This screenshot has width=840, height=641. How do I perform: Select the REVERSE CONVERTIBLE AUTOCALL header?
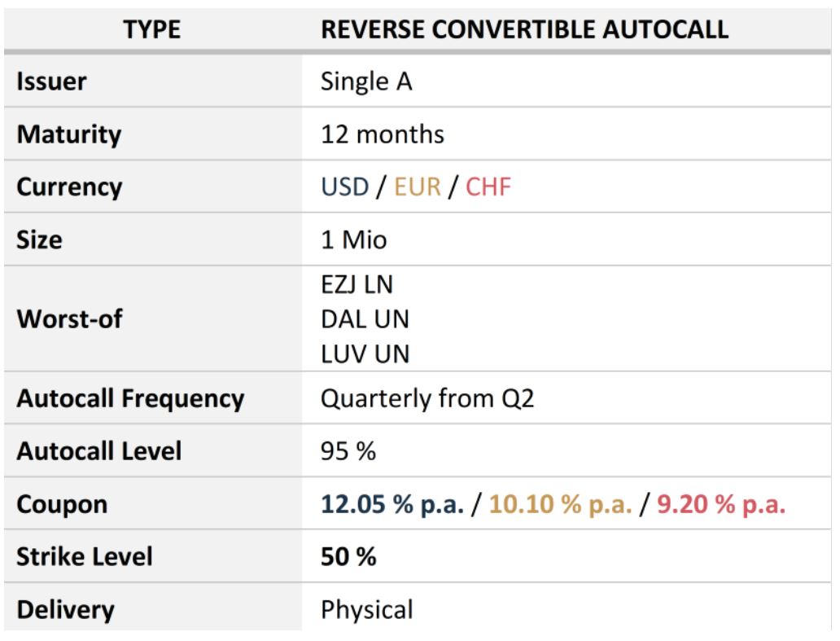tap(524, 29)
